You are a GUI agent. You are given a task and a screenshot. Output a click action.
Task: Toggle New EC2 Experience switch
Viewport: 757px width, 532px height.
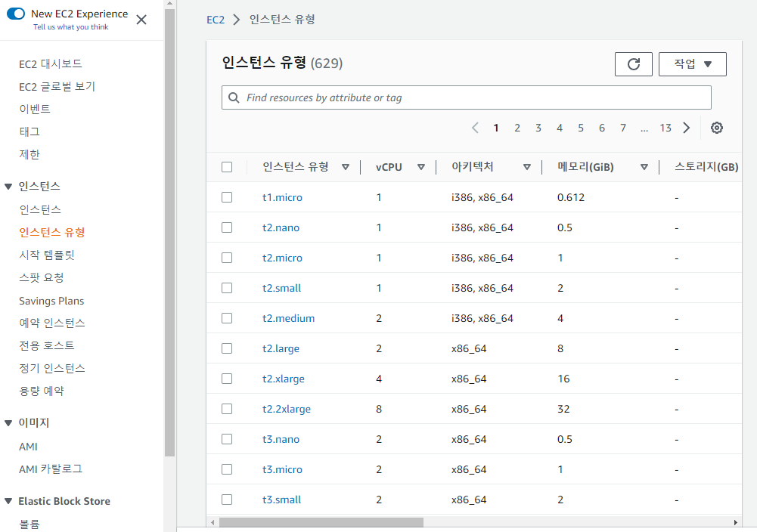[16, 14]
